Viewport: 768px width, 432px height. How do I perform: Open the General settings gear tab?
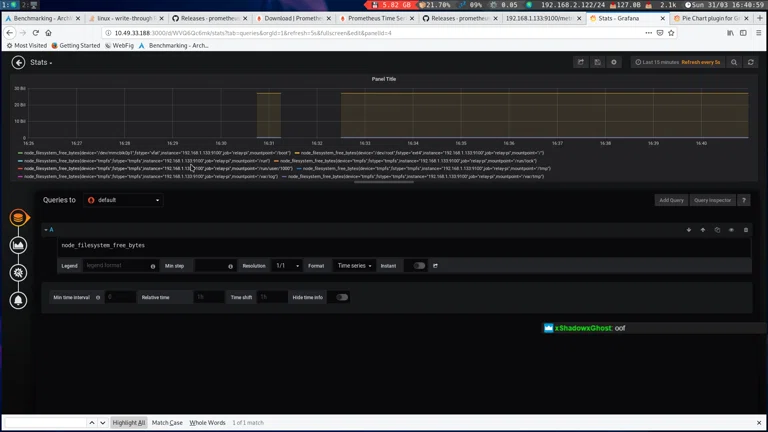18,273
